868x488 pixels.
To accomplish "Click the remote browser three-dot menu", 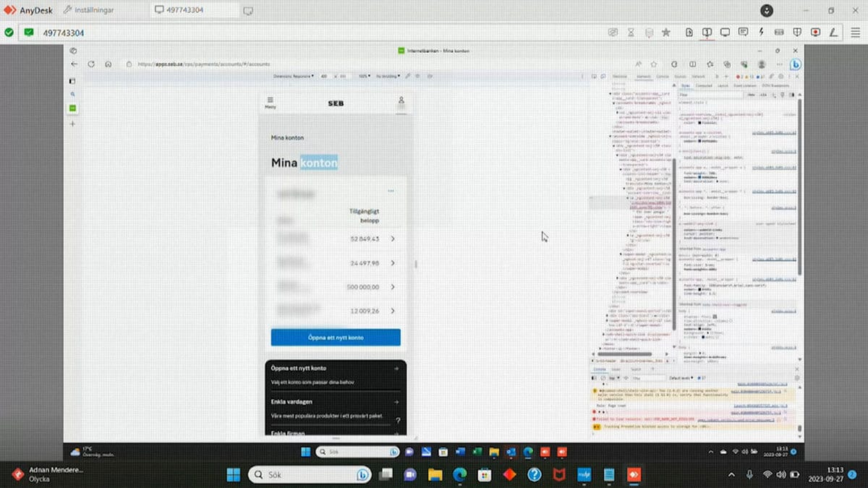I will click(x=778, y=64).
